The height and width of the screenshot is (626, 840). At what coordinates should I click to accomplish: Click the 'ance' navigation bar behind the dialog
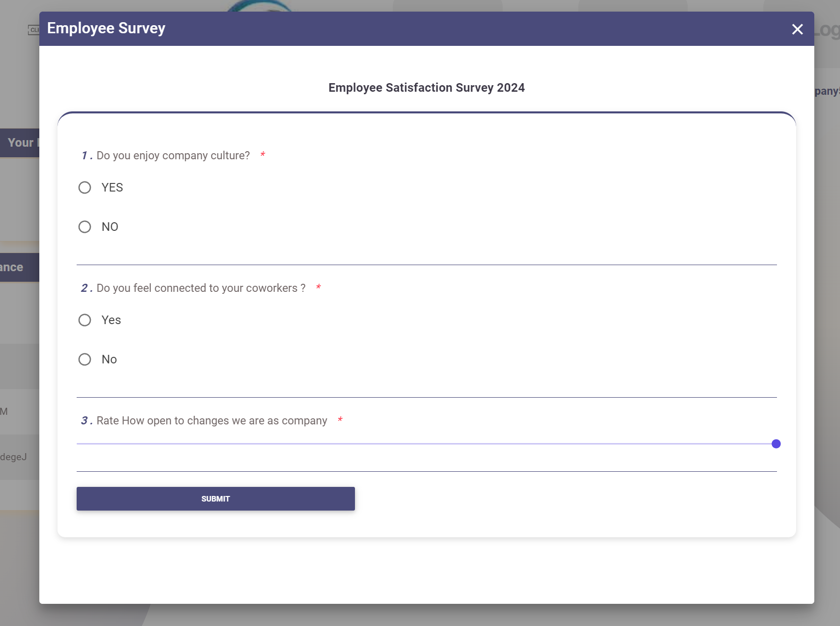pos(10,267)
